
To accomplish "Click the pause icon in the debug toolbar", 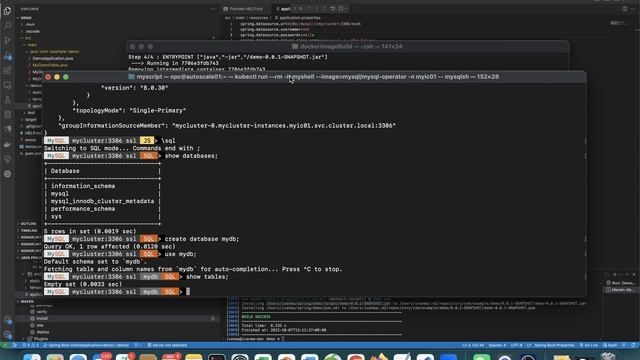I will tap(301, 9).
